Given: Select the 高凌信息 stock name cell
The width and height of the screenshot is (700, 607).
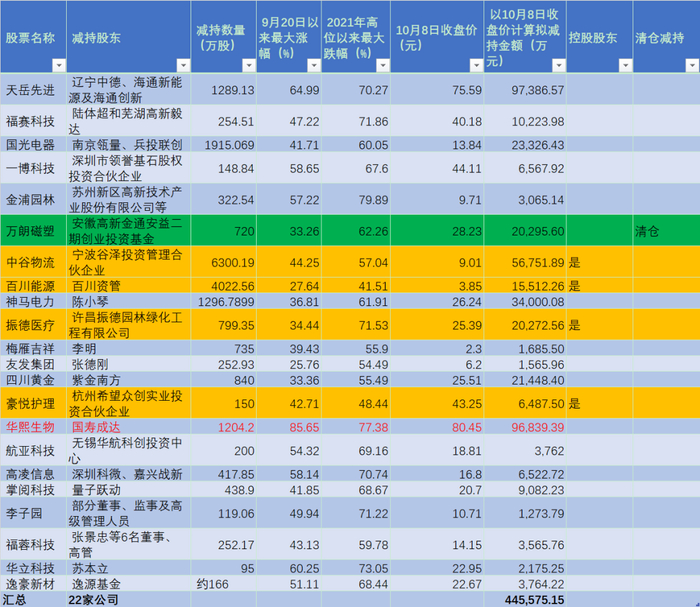Looking at the screenshot, I should pyautogui.click(x=33, y=474).
